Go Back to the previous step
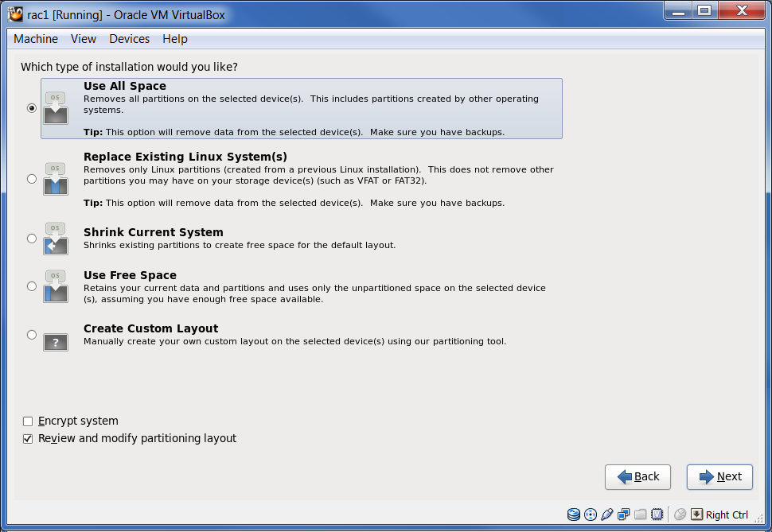Image resolution: width=772 pixels, height=532 pixels. coord(637,476)
